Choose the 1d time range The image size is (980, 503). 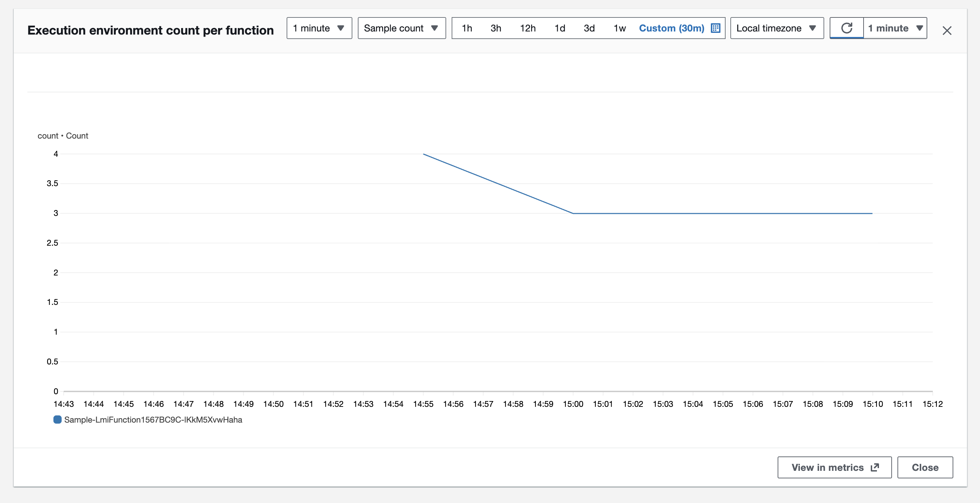[560, 28]
